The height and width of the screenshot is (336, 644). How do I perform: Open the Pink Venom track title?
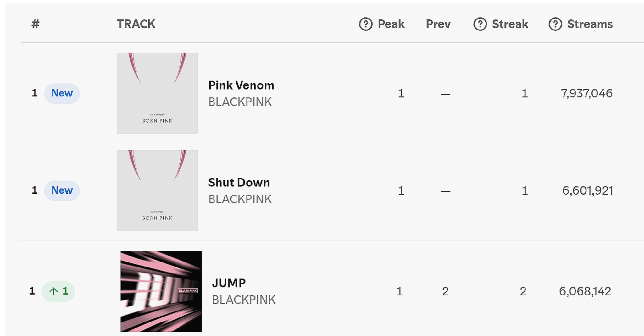(241, 85)
